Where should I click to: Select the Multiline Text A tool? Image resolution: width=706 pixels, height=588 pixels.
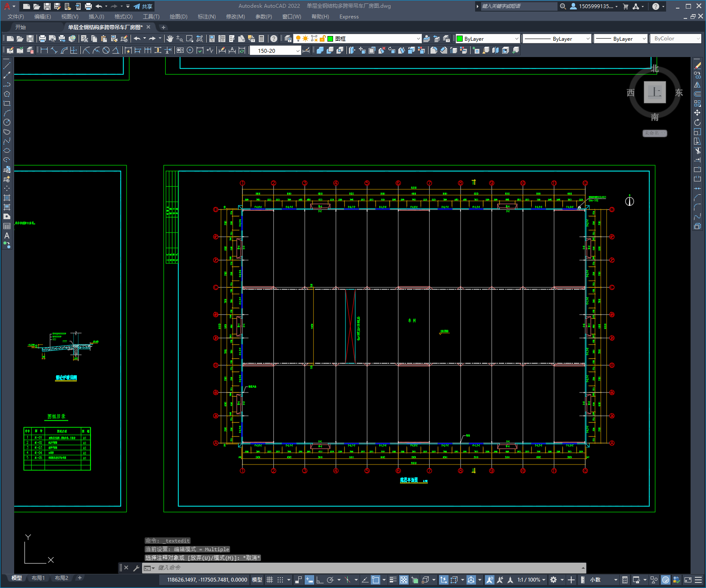click(7, 235)
